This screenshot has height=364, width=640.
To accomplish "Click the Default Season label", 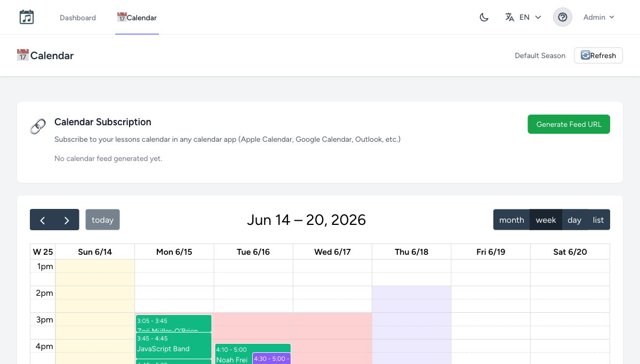I will click(540, 55).
